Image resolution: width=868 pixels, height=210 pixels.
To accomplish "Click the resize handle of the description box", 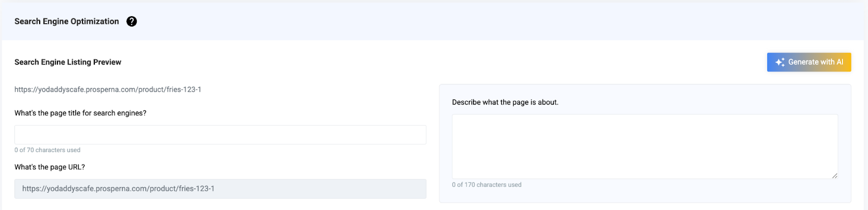I will click(834, 175).
